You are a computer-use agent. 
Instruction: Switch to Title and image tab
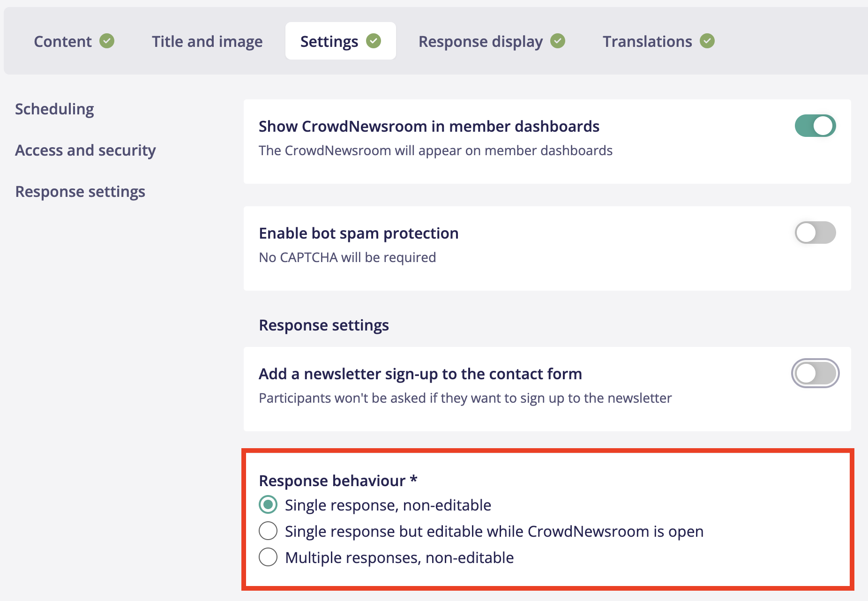[x=207, y=41]
